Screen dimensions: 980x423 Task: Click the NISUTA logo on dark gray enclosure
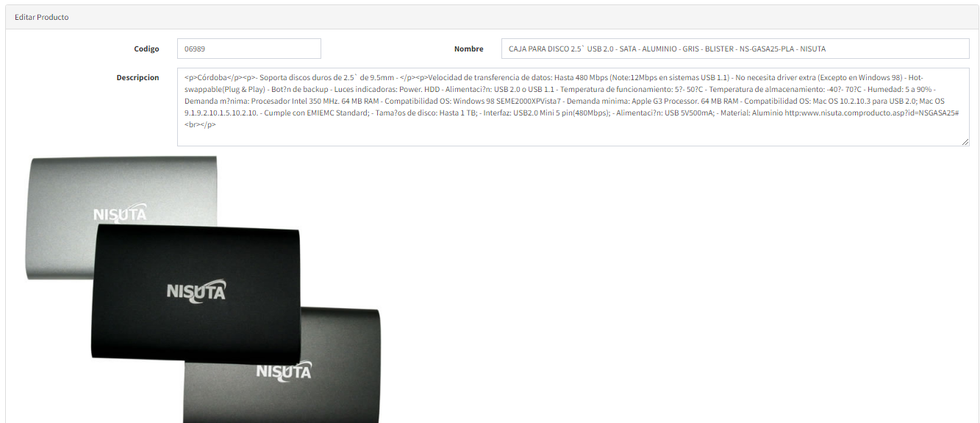(x=283, y=370)
